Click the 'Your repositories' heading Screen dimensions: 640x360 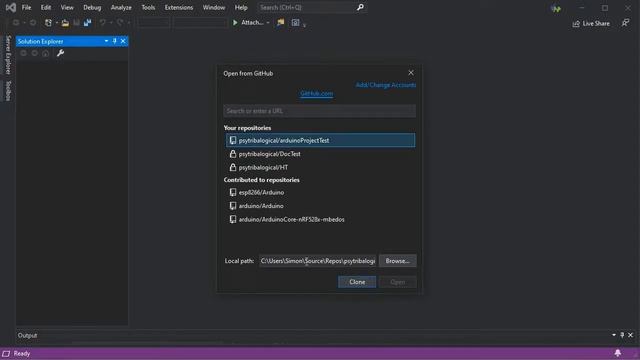pos(247,128)
